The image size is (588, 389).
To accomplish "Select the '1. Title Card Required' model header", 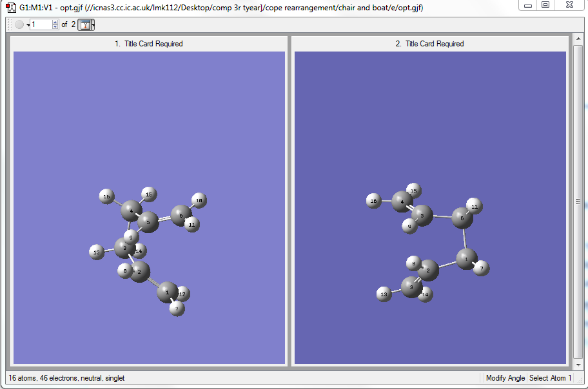I will [x=149, y=44].
